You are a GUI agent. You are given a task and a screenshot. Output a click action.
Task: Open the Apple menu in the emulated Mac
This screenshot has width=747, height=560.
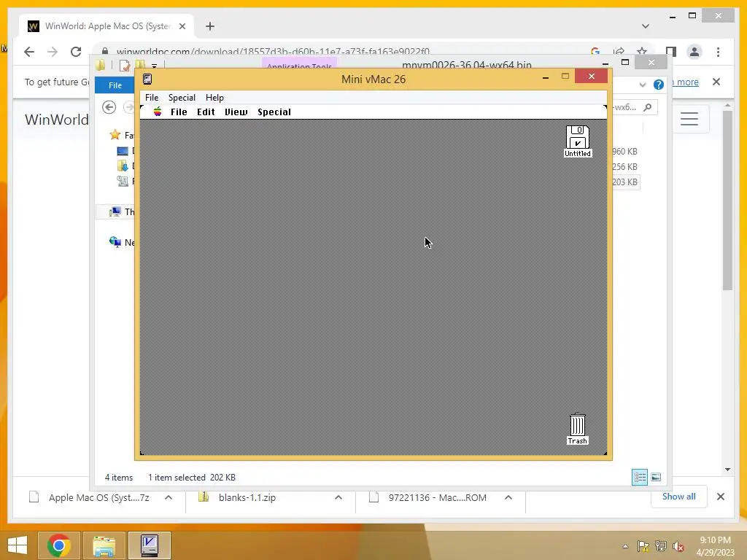click(158, 112)
